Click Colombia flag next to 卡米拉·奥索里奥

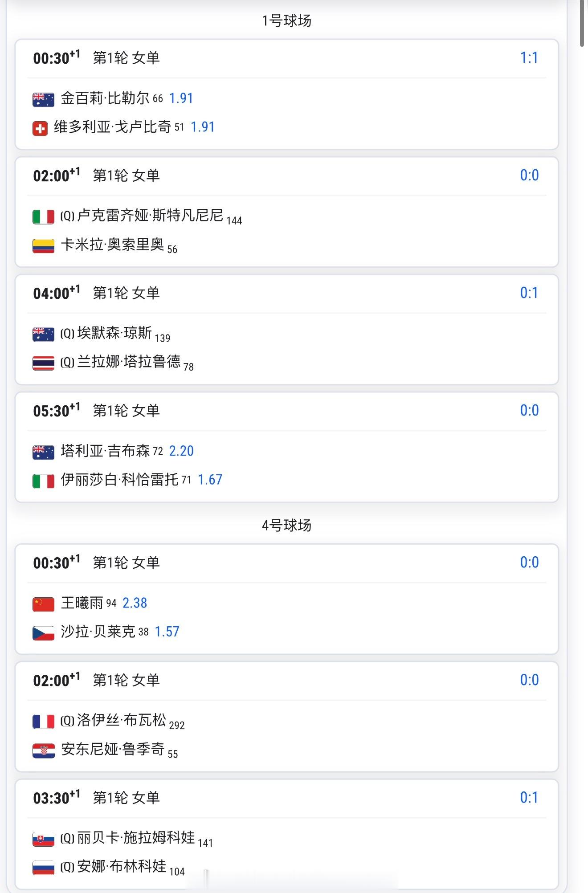pos(43,246)
